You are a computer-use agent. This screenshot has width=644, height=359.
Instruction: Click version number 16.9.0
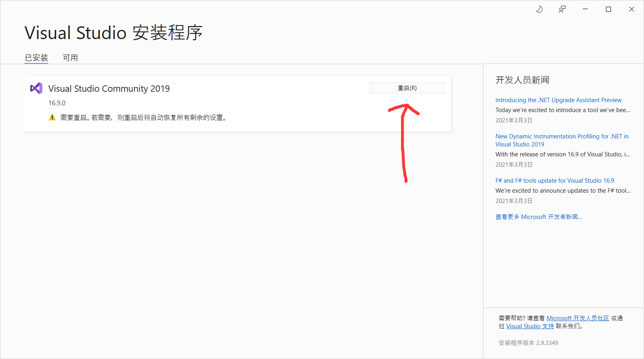tap(57, 103)
